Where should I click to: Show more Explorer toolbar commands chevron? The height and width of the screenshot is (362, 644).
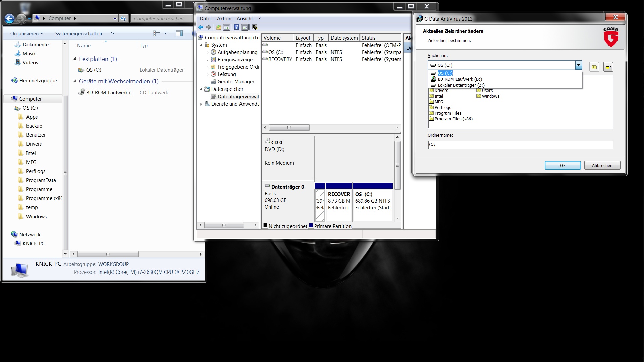coord(112,33)
